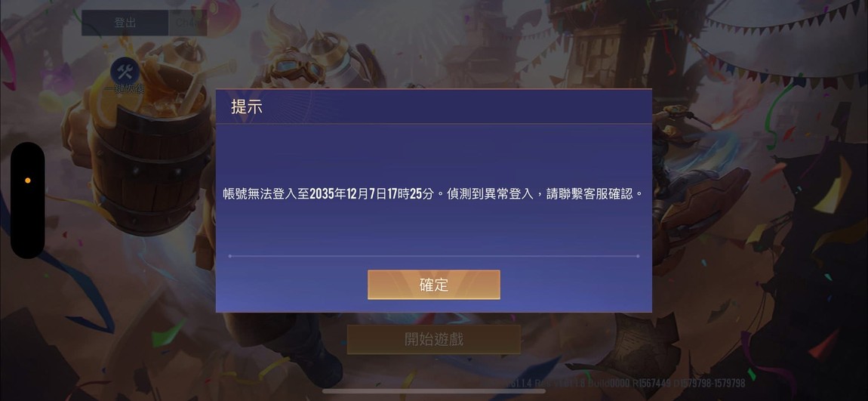Open the black floating side pill overlay
The width and height of the screenshot is (868, 401).
28,201
